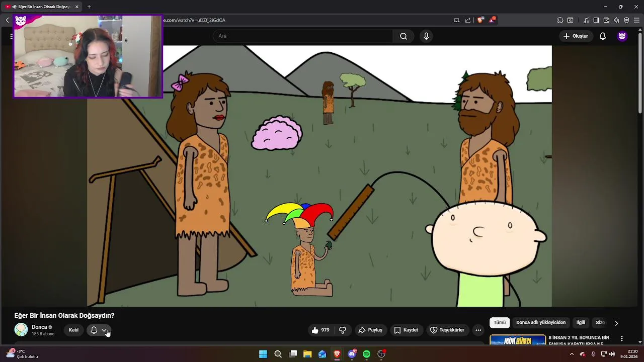Open the MİNİ DÜNYA recommended video thumbnail
Screen dimensions: 644x362
pyautogui.click(x=518, y=340)
